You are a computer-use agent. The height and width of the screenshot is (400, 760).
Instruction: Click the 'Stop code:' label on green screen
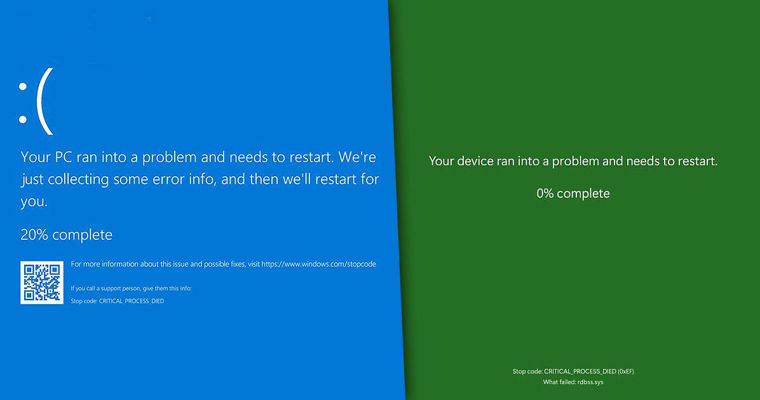[527, 371]
